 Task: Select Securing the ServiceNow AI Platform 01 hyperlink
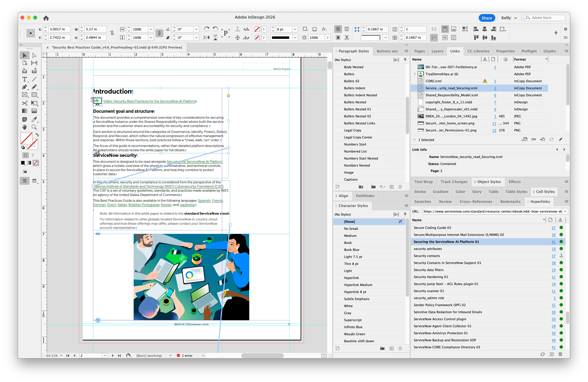pyautogui.click(x=446, y=242)
